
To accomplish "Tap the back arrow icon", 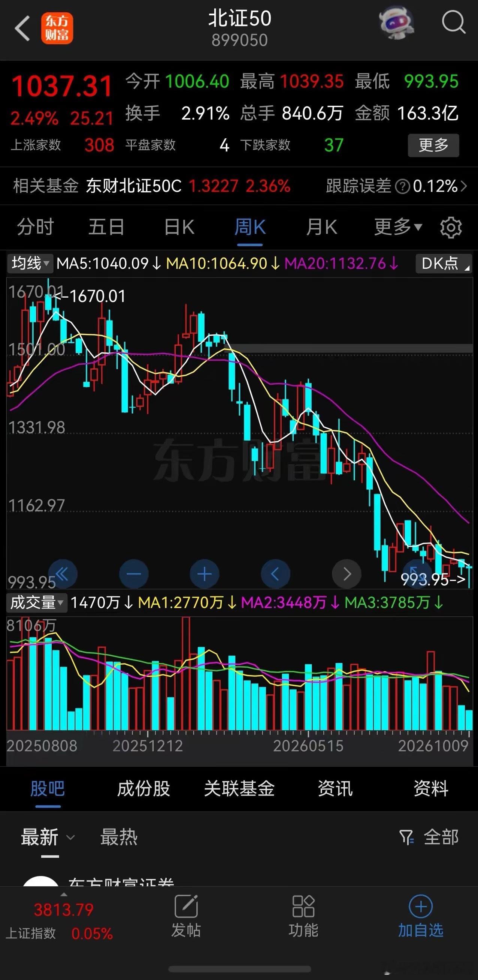I will [x=22, y=28].
